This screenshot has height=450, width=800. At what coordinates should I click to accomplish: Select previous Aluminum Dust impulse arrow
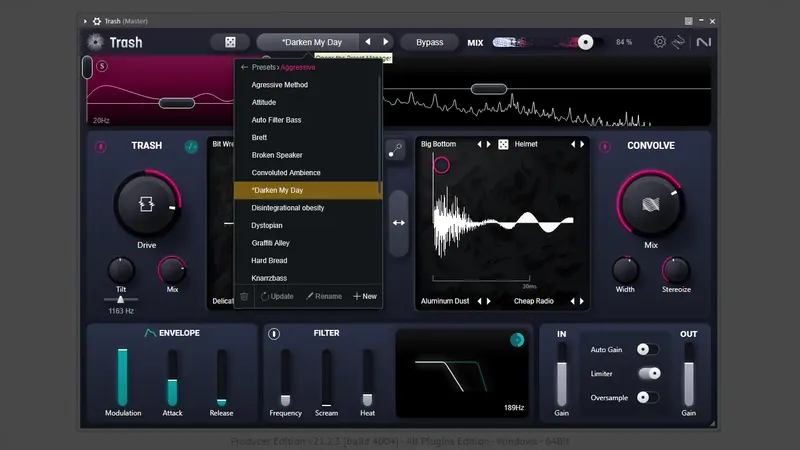(479, 301)
